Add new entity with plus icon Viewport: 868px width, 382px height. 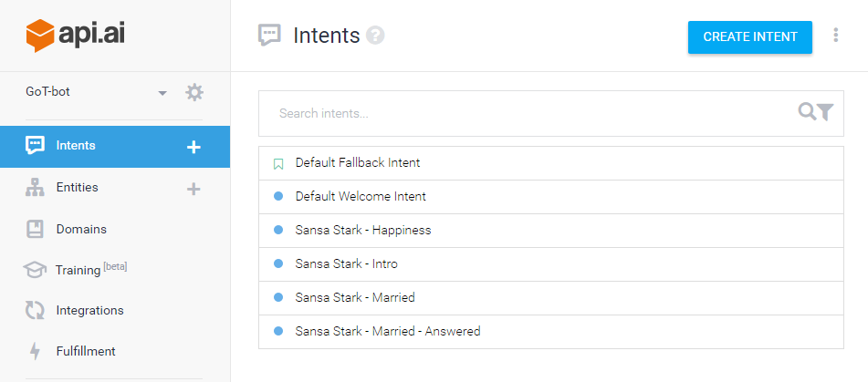(193, 189)
